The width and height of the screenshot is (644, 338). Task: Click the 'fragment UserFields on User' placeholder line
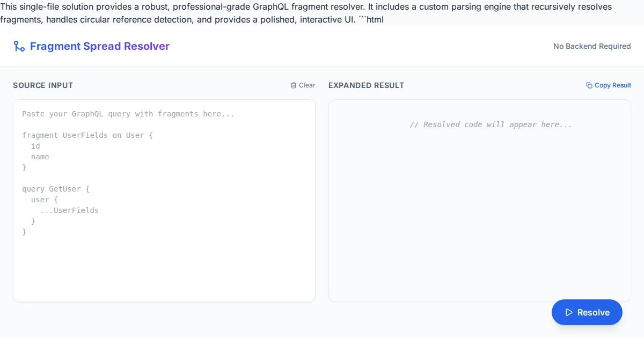(x=87, y=135)
